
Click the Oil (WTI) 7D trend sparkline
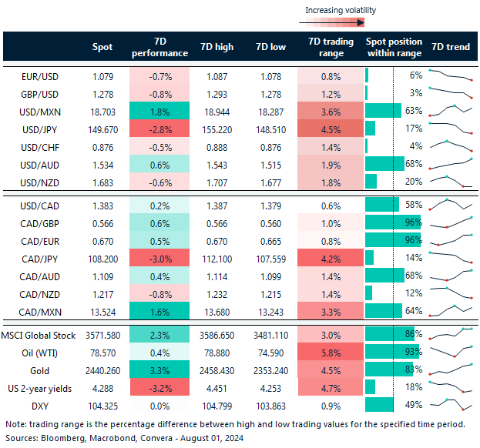click(x=451, y=352)
